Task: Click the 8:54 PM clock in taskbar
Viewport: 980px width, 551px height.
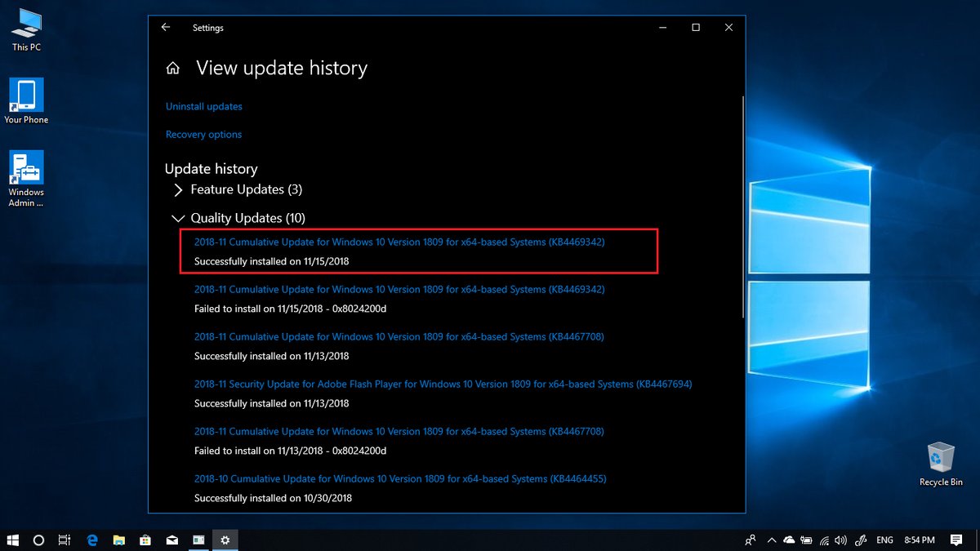Action: (x=920, y=540)
